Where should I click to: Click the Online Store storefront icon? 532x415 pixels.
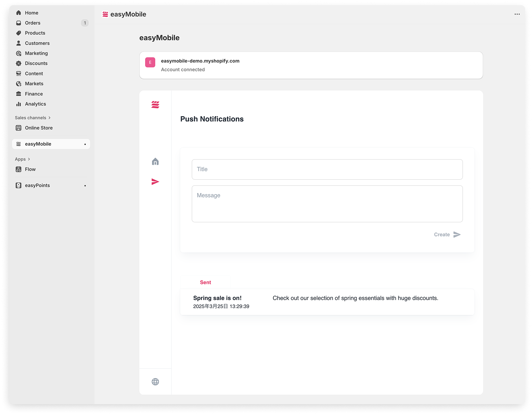(18, 128)
